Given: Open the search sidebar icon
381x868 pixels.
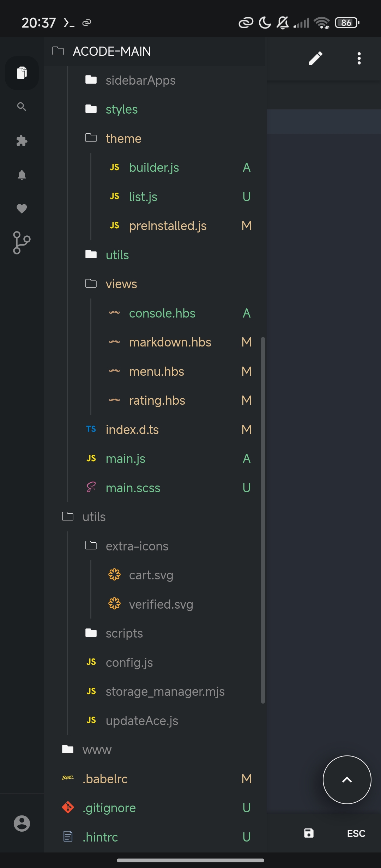Looking at the screenshot, I should coord(22,107).
